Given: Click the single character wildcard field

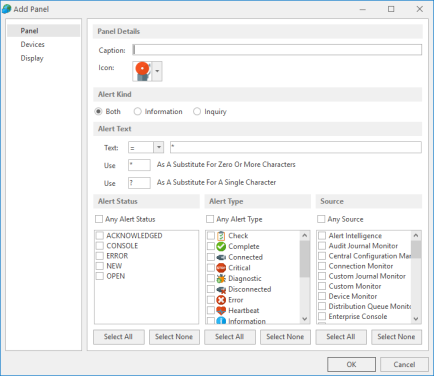Looking at the screenshot, I should pyautogui.click(x=139, y=183).
